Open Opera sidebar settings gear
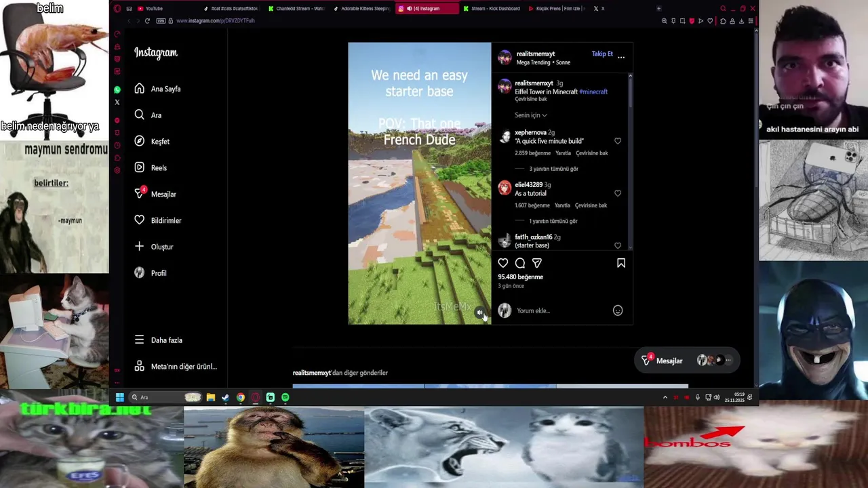 117,170
